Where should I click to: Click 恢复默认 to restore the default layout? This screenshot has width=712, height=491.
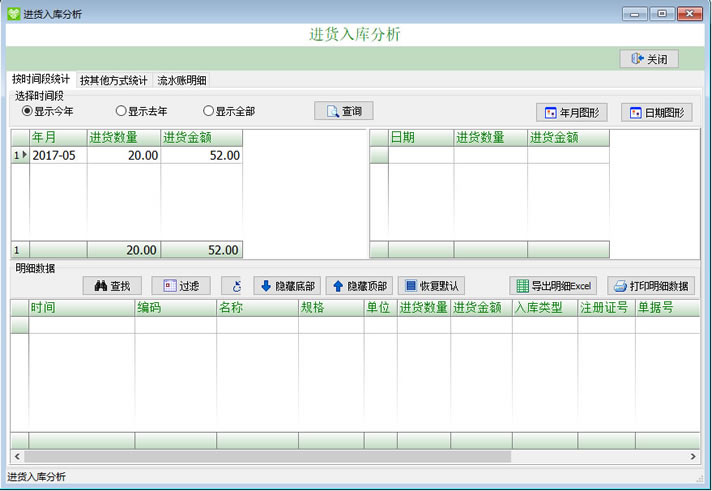[x=431, y=286]
